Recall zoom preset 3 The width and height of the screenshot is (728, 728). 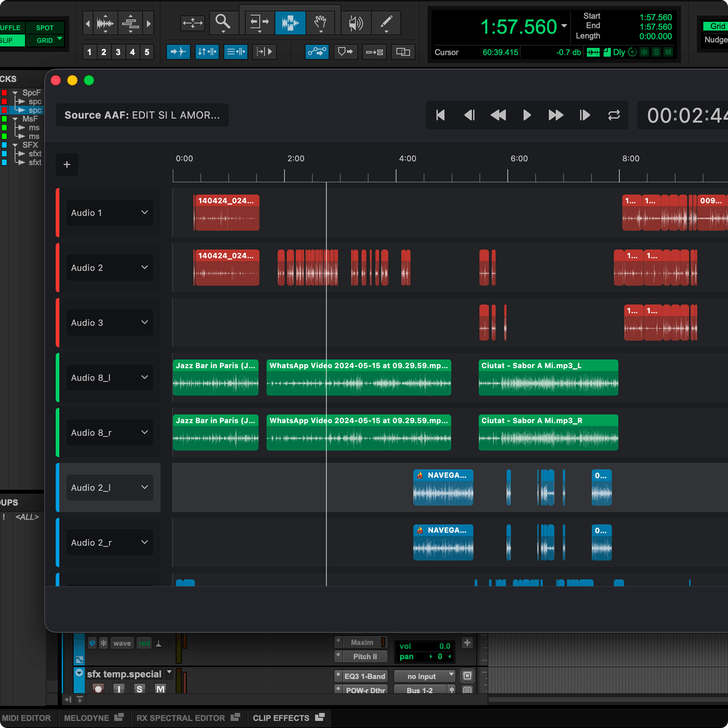[x=118, y=52]
